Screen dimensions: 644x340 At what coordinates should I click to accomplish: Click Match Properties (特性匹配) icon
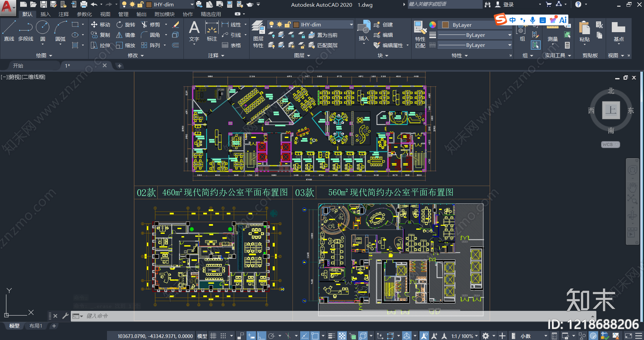tap(420, 35)
